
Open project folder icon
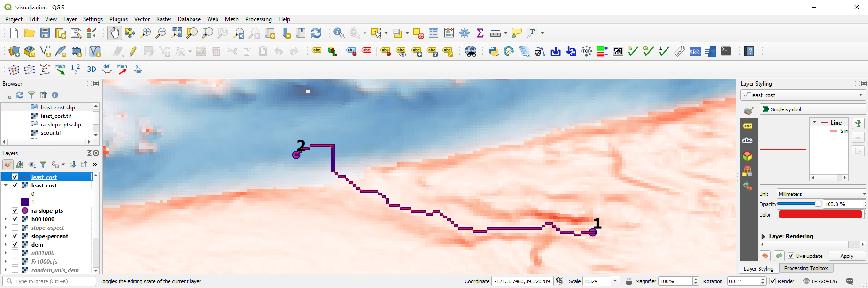coord(29,33)
